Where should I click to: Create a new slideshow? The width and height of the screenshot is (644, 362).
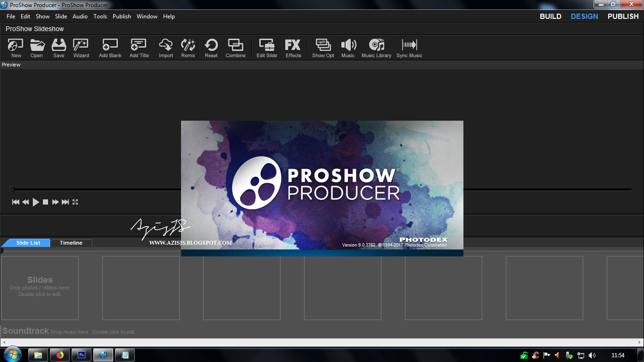click(15, 47)
